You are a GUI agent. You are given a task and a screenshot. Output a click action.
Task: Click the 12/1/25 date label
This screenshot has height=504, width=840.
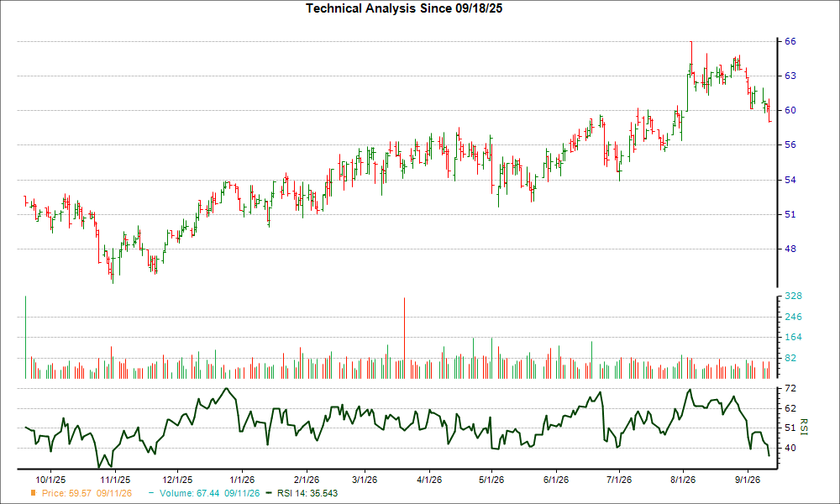(177, 480)
